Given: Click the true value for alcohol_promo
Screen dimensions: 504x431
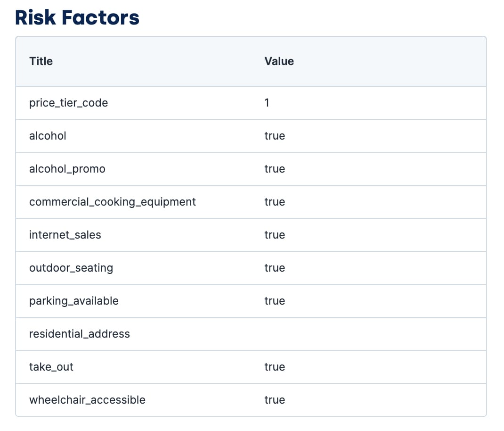Looking at the screenshot, I should point(275,169).
